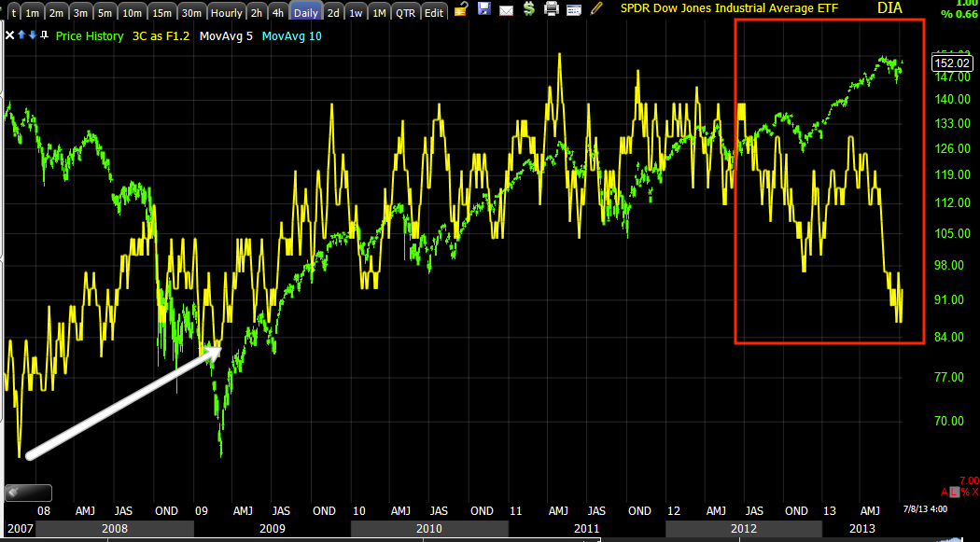This screenshot has width=980, height=542.
Task: Toggle the highlighted L scale option
Action: tap(955, 492)
